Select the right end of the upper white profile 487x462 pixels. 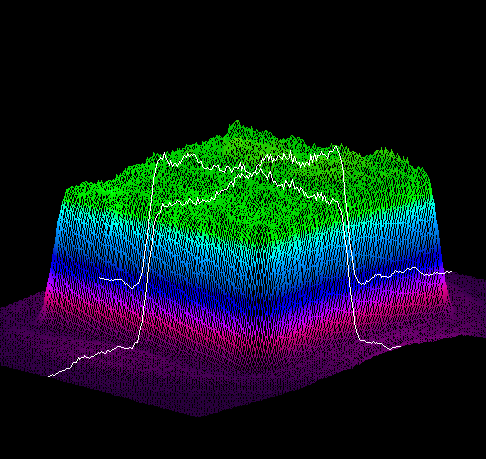pyautogui.click(x=451, y=272)
